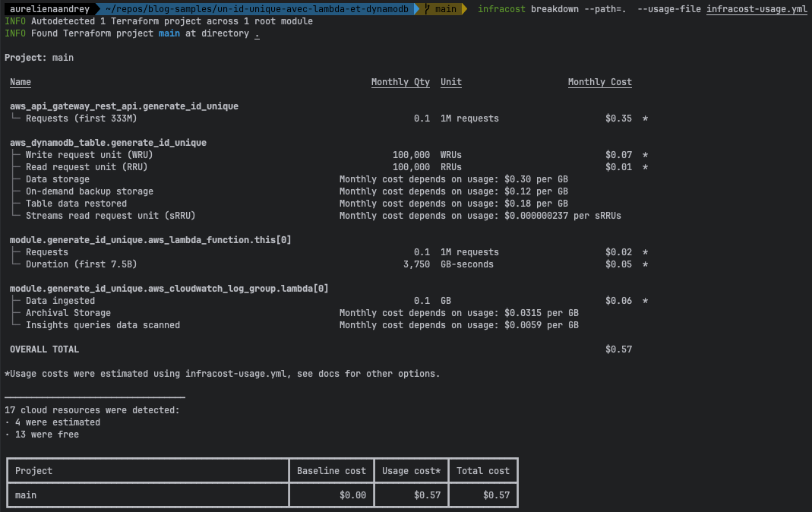Click the 'Data ingested' row label

[x=60, y=301]
